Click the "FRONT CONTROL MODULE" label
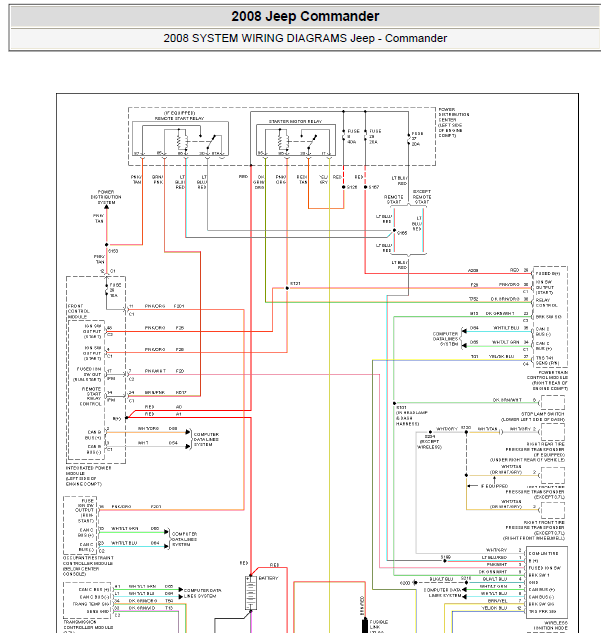This screenshot has width=601, height=633. [x=79, y=311]
